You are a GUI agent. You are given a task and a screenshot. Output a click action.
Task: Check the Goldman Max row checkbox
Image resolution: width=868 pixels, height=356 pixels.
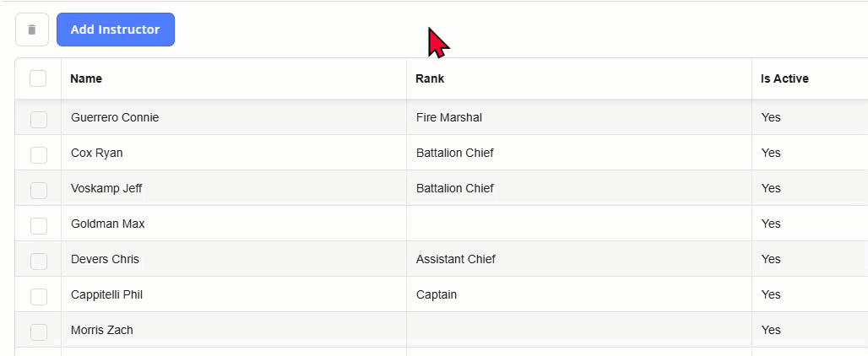click(39, 225)
